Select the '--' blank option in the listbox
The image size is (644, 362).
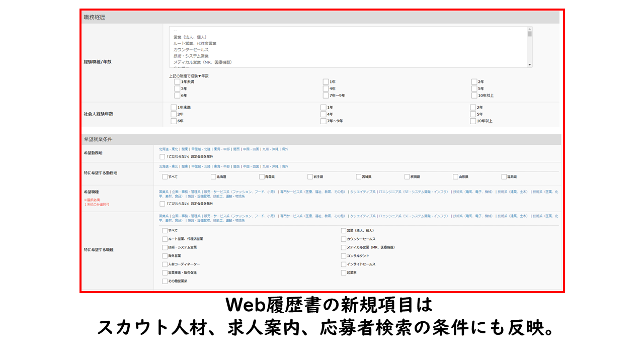175,31
